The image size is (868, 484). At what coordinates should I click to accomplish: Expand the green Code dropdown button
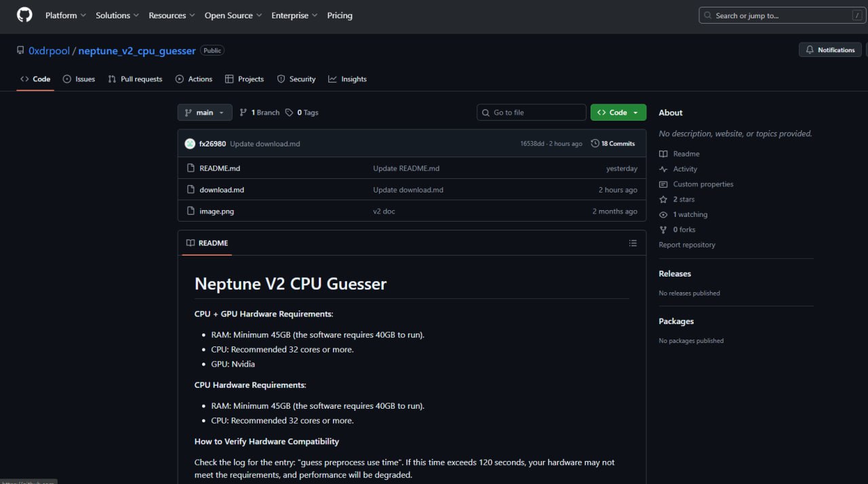(618, 113)
